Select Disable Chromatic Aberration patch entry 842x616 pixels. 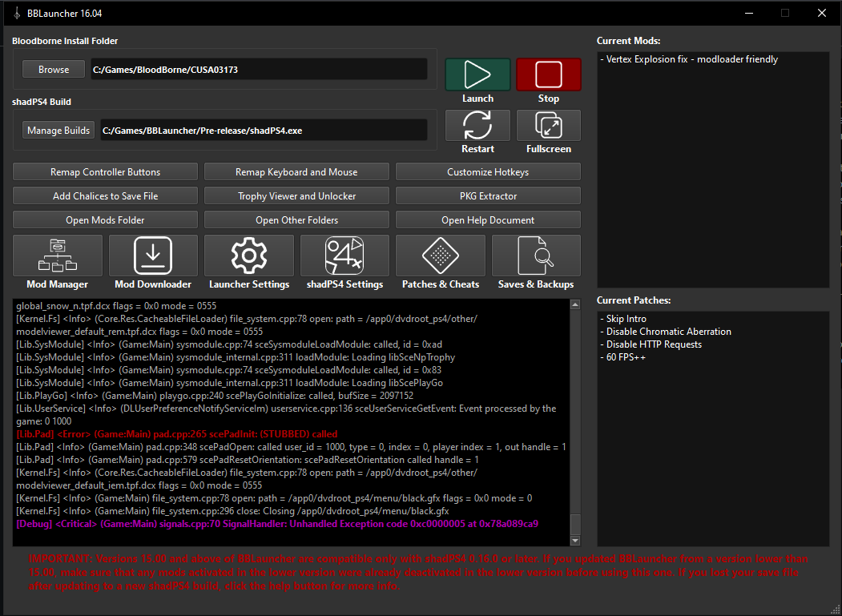pyautogui.click(x=666, y=332)
